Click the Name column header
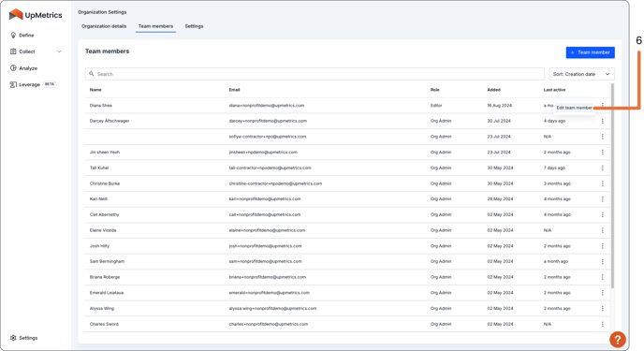 click(95, 90)
